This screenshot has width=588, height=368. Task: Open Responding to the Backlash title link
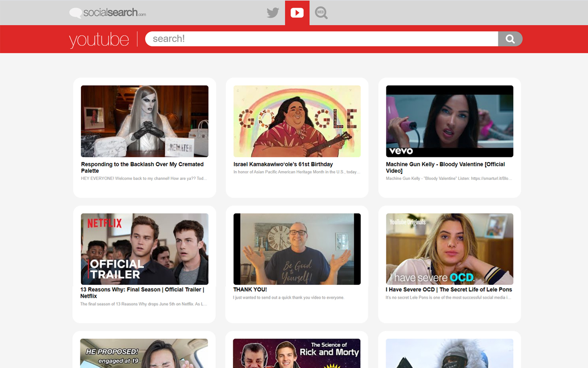[x=142, y=167]
